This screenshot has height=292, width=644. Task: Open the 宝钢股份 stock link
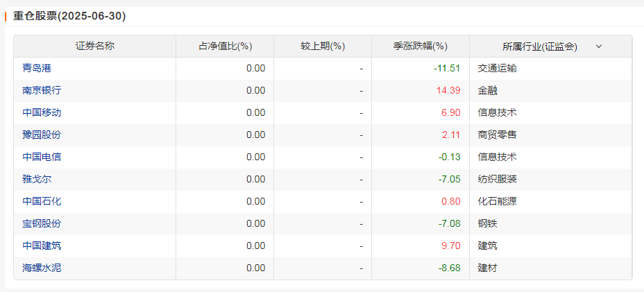click(42, 223)
